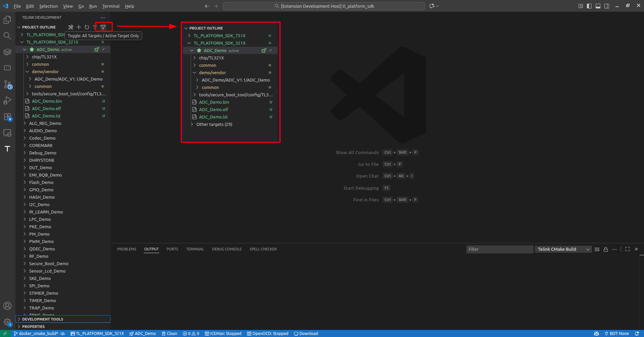Screen dimensions: 644x337
Task: Toggle the bottom Panel visibility in title bar
Action: pos(598,6)
